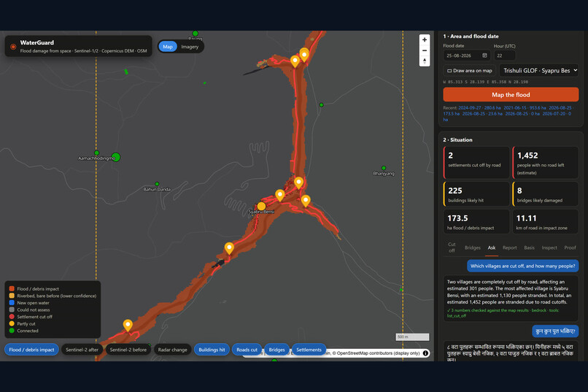Viewport: 588px width, 392px height.
Task: Select the green dot marker at Bahun Danda
Action: click(x=157, y=184)
